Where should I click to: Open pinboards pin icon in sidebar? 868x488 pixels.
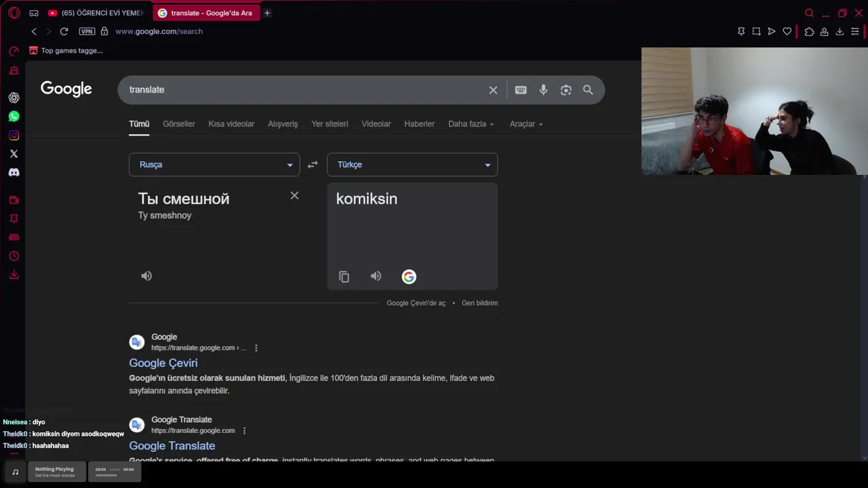click(14, 219)
